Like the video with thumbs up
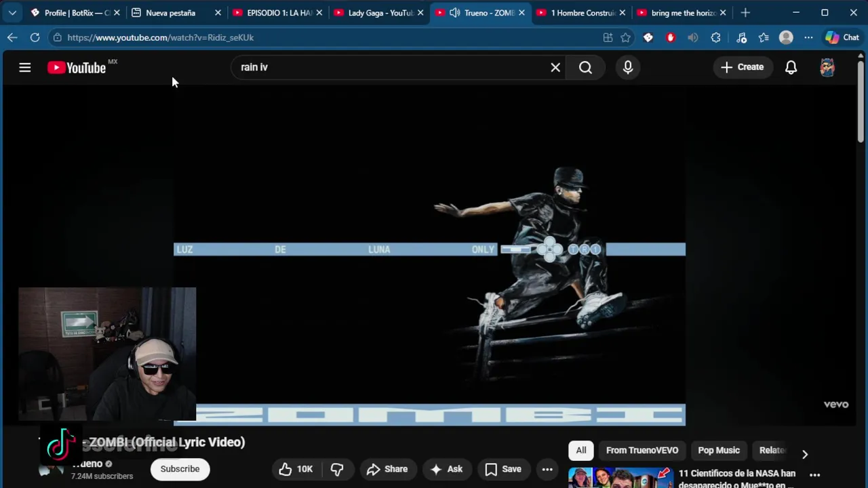868x488 pixels. pos(296,469)
